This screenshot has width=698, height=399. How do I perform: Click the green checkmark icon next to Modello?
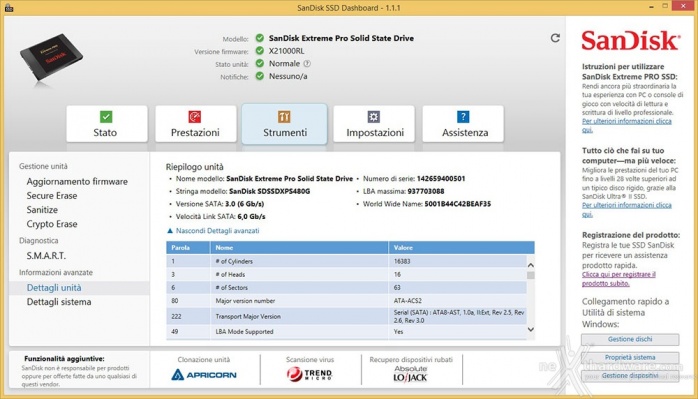[x=260, y=38]
